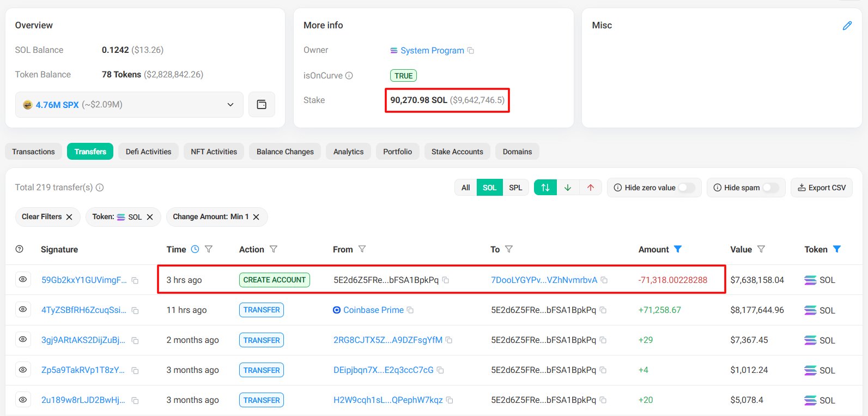Click info icon next to Total 219 transfers

point(100,188)
